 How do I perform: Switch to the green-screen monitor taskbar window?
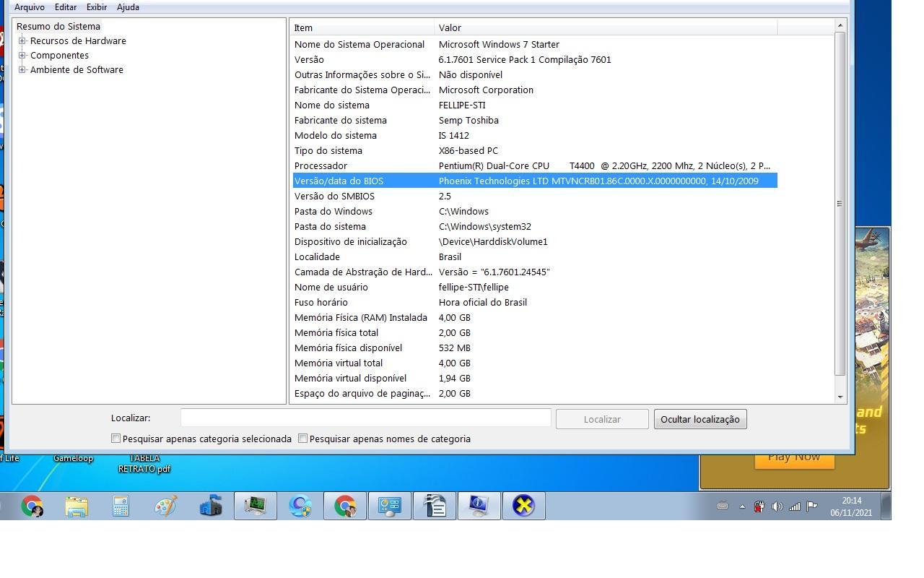coord(256,506)
